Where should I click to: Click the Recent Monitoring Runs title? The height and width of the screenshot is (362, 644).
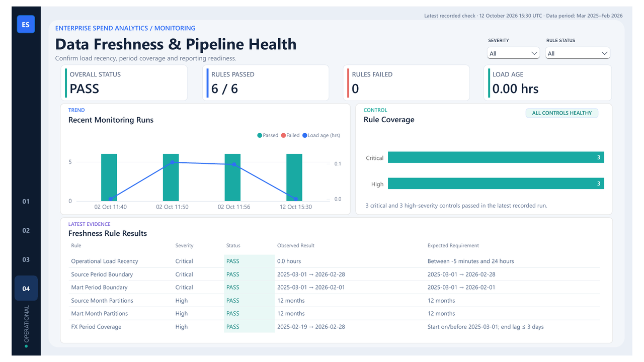(111, 120)
